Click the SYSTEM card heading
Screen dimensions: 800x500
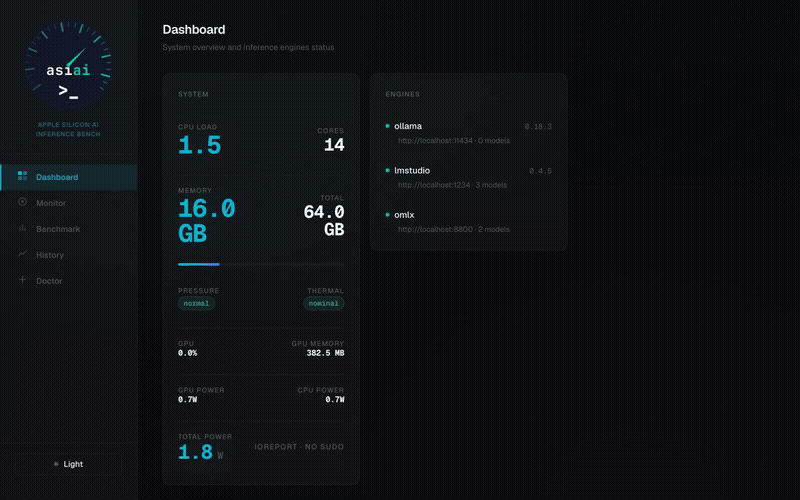click(193, 94)
